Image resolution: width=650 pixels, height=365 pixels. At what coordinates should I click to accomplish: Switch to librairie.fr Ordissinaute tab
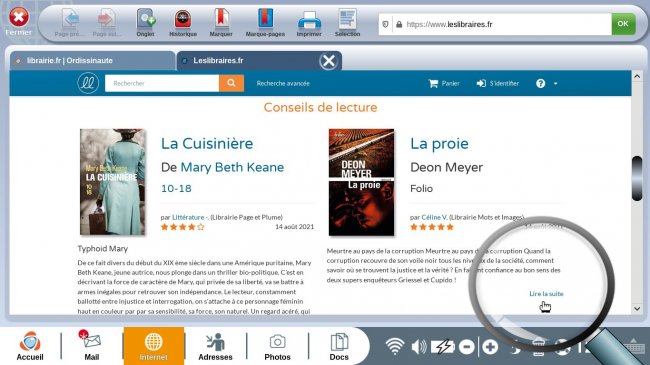pos(92,61)
